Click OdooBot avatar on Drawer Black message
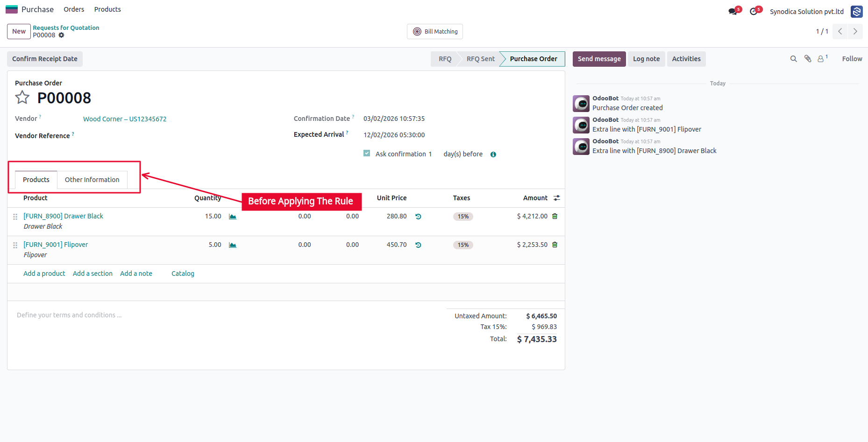Image resolution: width=868 pixels, height=442 pixels. pos(581,147)
